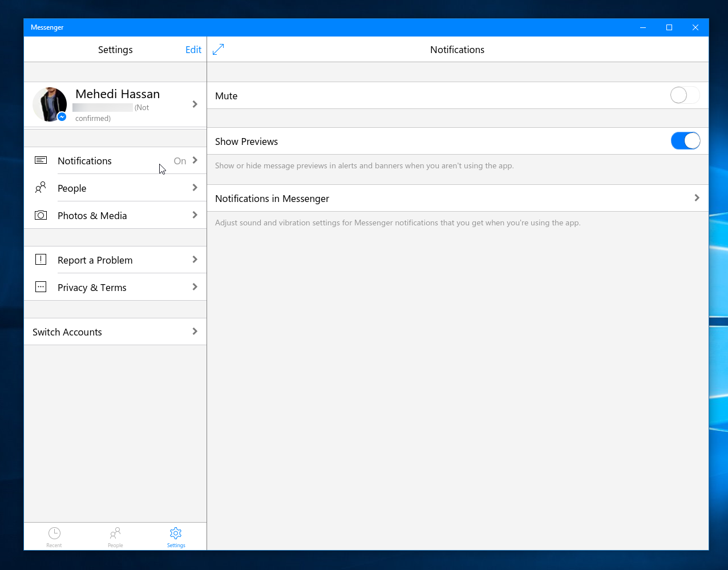Click the Messenger badge on profile picture
This screenshot has height=570, width=728.
pos(62,117)
